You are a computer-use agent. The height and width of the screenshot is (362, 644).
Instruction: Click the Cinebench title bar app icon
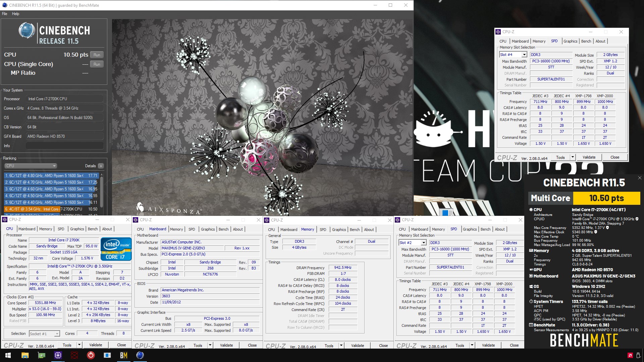click(5, 5)
